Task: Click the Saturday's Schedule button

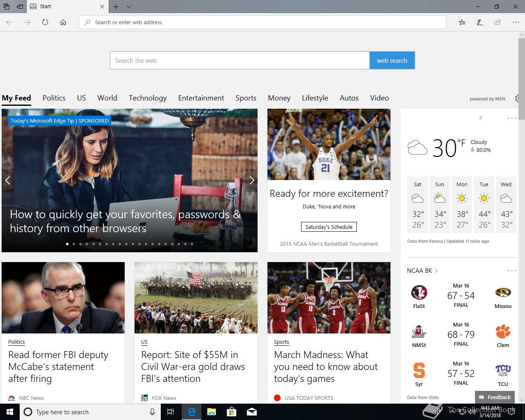Action: point(329,227)
